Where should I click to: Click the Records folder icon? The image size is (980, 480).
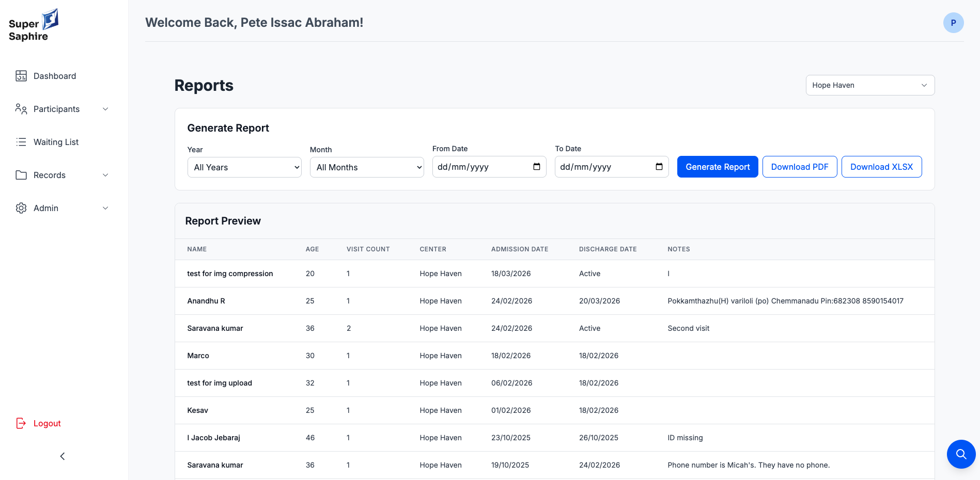click(21, 175)
